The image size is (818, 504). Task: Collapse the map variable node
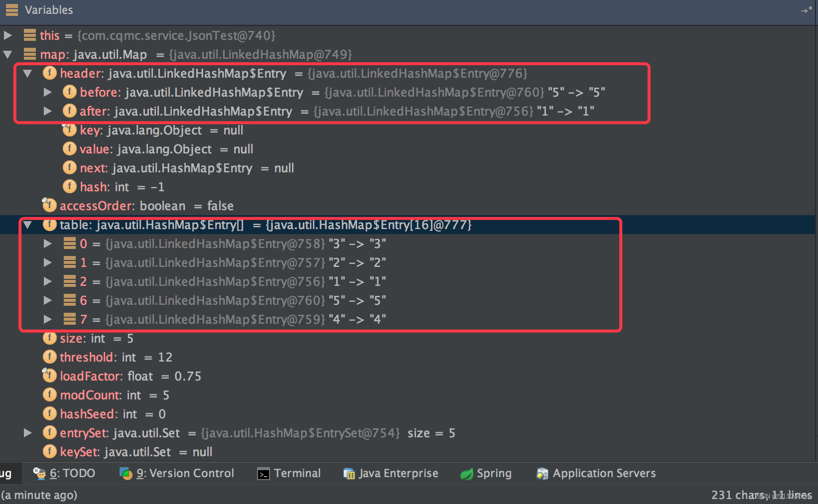(x=7, y=54)
